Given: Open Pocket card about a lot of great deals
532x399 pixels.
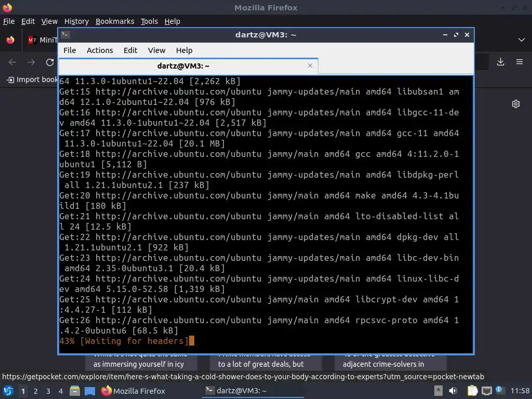Looking at the screenshot, I should click(265, 363).
